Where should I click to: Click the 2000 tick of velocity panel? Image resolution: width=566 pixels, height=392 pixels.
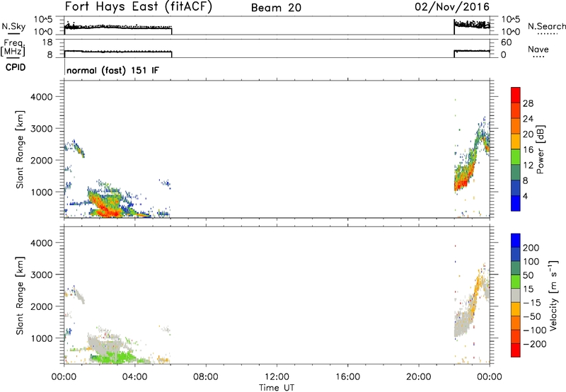[41, 306]
